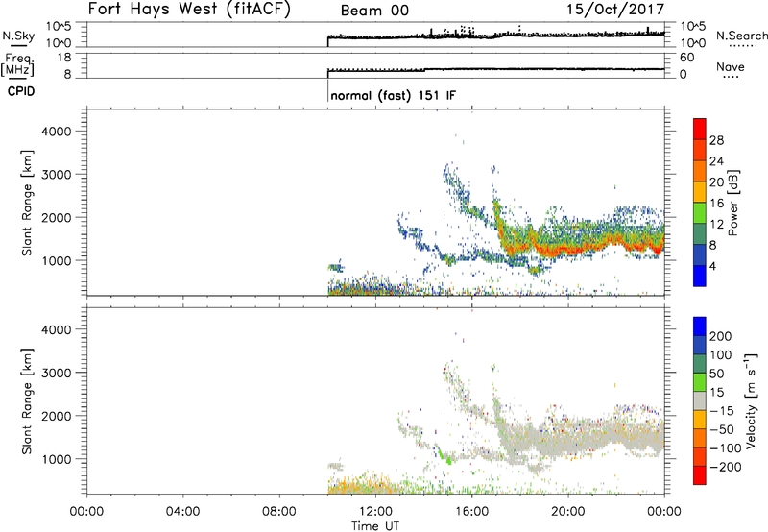
Task: Click the 20:00 time tick label
Action: [x=567, y=512]
